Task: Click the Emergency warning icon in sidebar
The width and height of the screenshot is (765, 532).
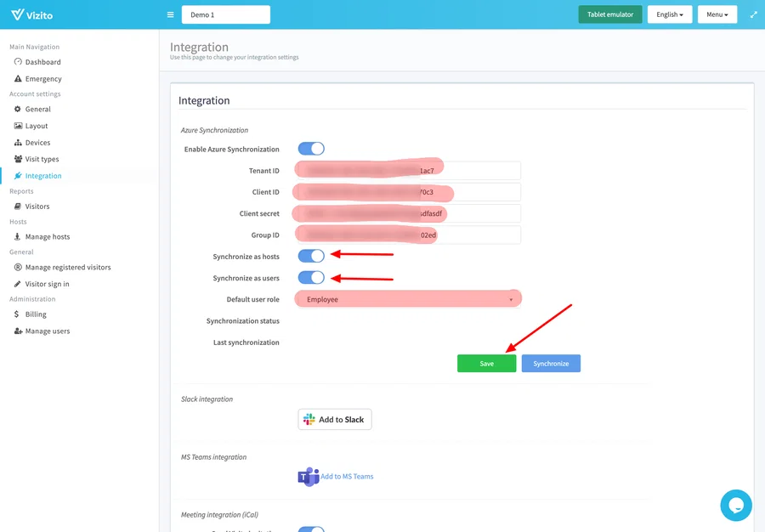Action: [19, 78]
